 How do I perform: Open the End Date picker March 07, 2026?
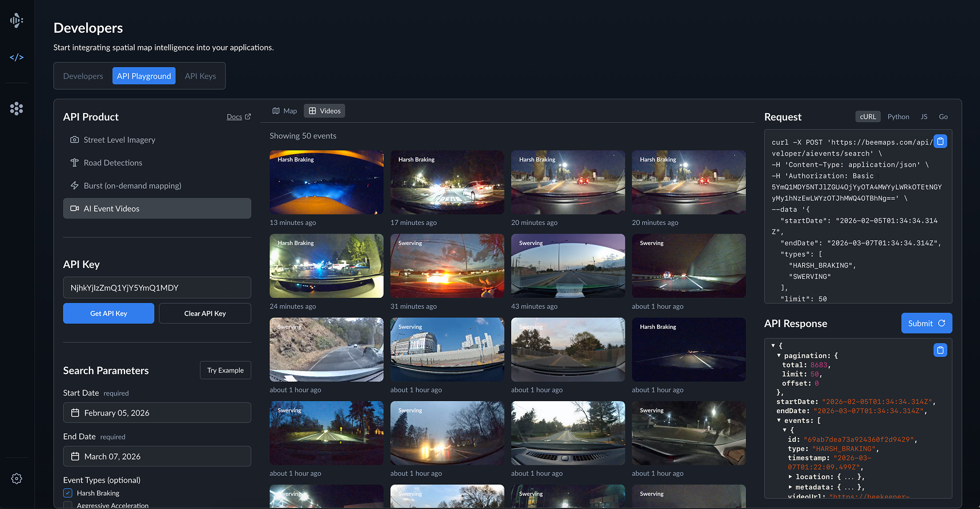pos(157,456)
